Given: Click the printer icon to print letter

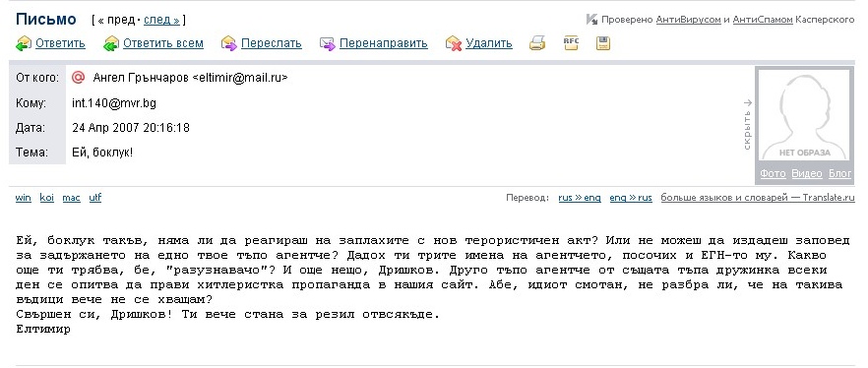Looking at the screenshot, I should click(537, 42).
